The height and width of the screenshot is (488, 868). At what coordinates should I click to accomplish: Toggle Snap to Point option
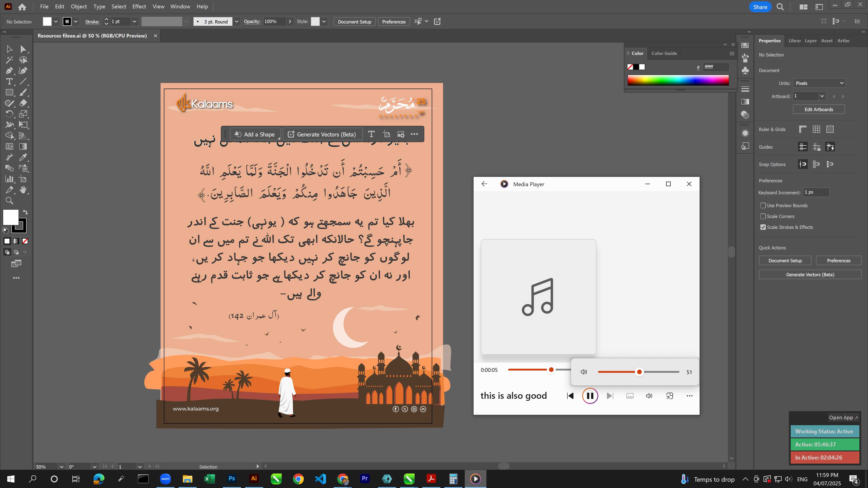(803, 164)
